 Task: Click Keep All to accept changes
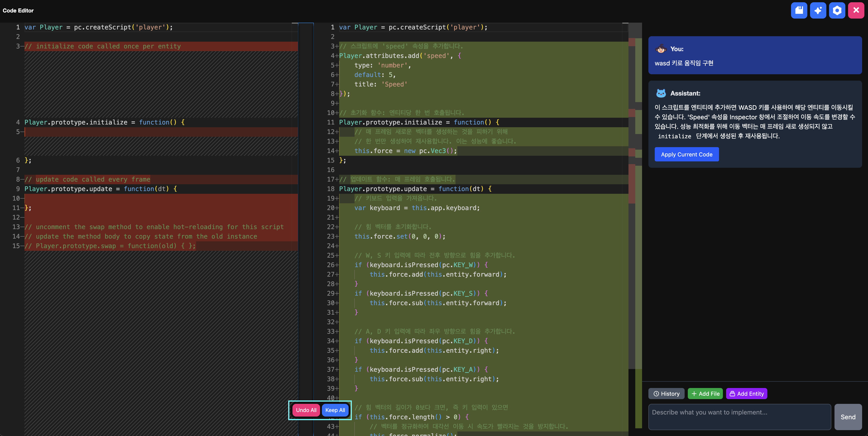[335, 410]
